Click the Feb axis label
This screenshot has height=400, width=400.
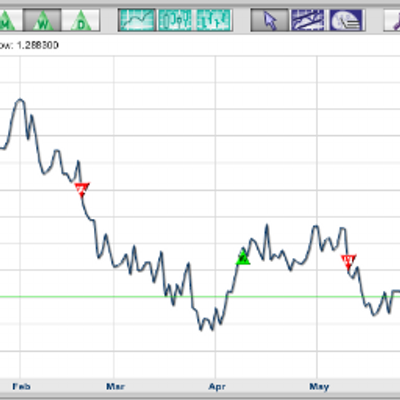point(21,387)
